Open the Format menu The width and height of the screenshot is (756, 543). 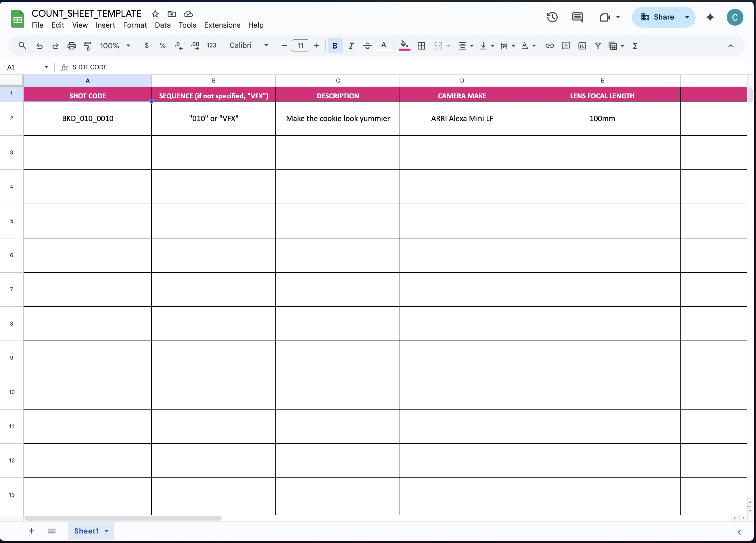[135, 25]
